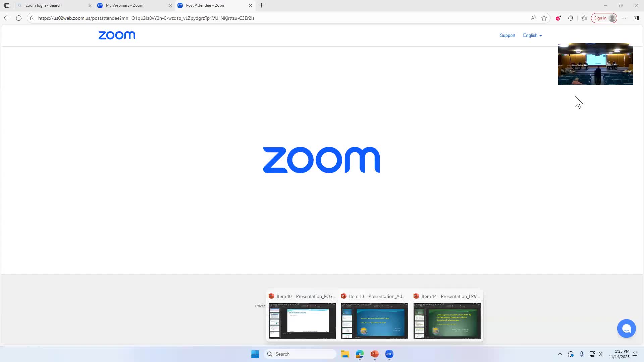The image size is (644, 362).
Task: Add this page to favorites star
Action: (x=544, y=18)
